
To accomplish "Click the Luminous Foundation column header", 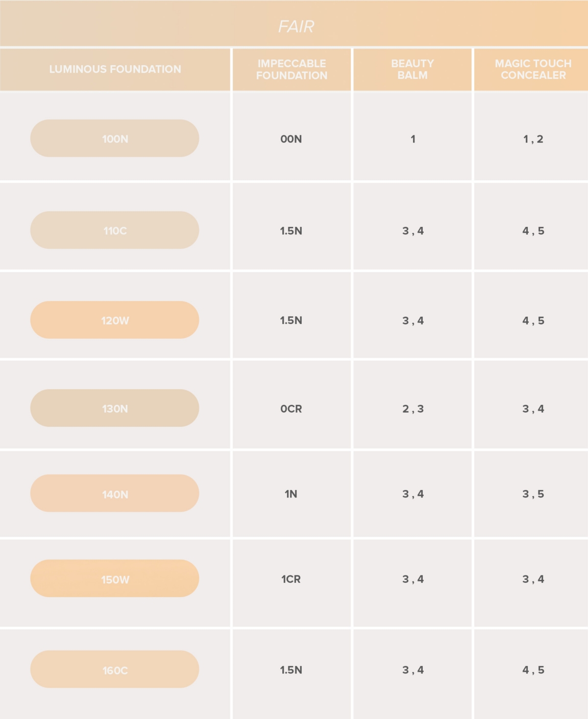I will 115,69.
